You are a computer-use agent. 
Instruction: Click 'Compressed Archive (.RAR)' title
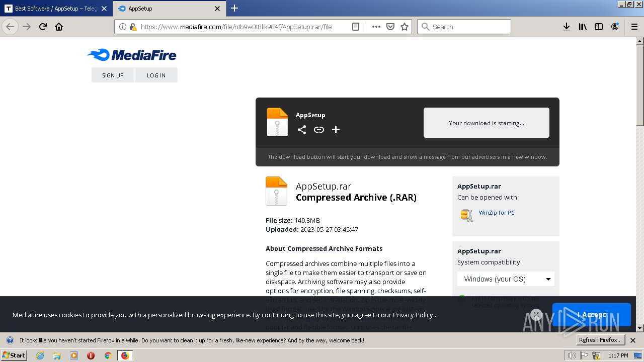pos(356,198)
